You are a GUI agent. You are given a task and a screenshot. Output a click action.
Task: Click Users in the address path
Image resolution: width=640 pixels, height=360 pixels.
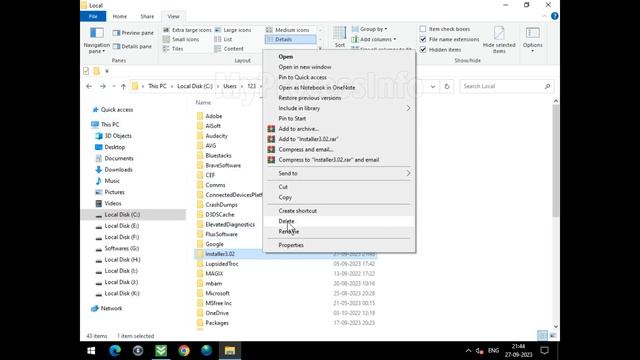click(230, 87)
